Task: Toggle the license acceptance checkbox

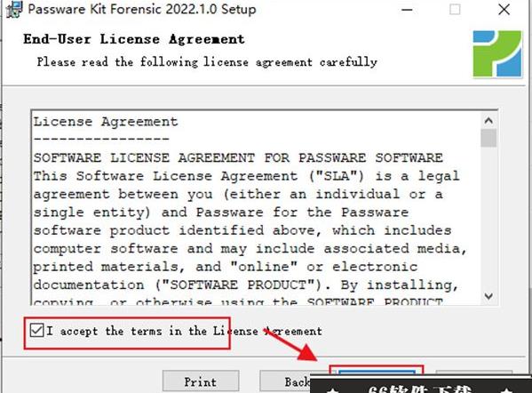Action: [36, 330]
